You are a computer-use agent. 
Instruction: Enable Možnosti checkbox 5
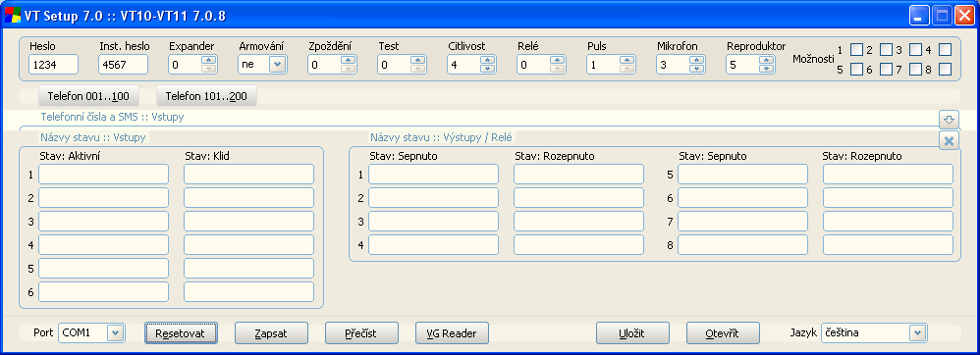coord(857,70)
